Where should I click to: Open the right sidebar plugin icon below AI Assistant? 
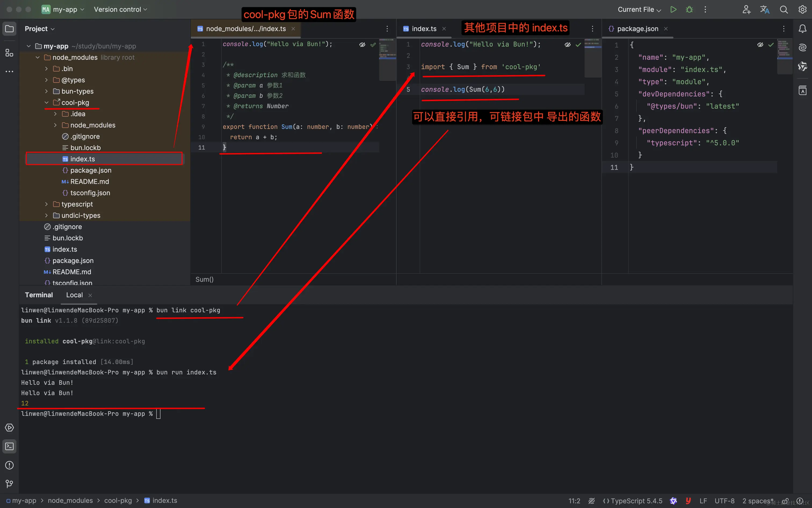[x=802, y=66]
